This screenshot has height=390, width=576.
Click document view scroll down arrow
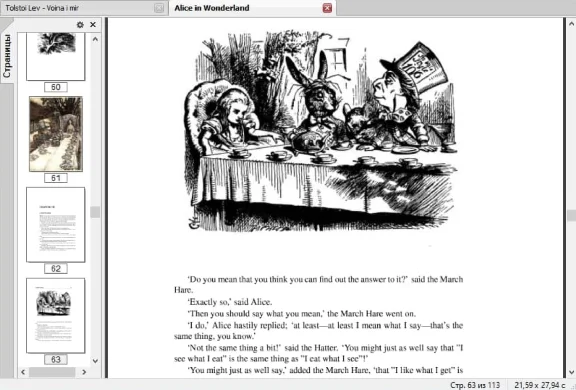571,372
